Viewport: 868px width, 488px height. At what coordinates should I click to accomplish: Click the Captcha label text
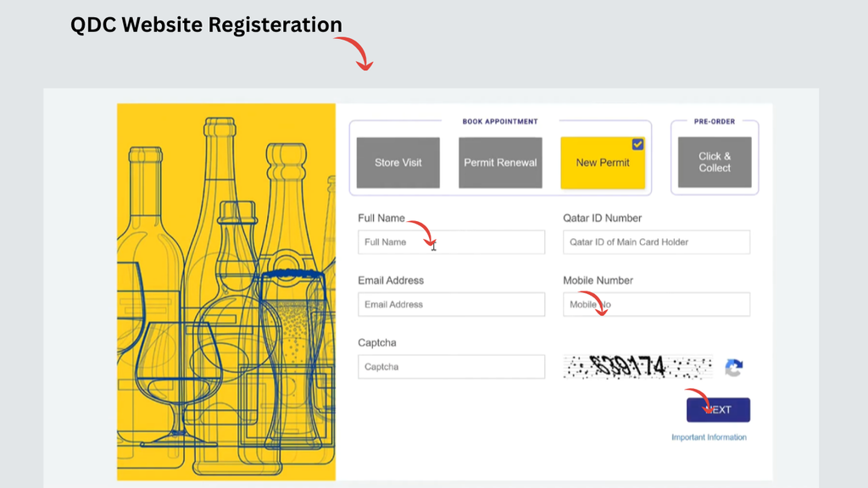click(x=377, y=342)
